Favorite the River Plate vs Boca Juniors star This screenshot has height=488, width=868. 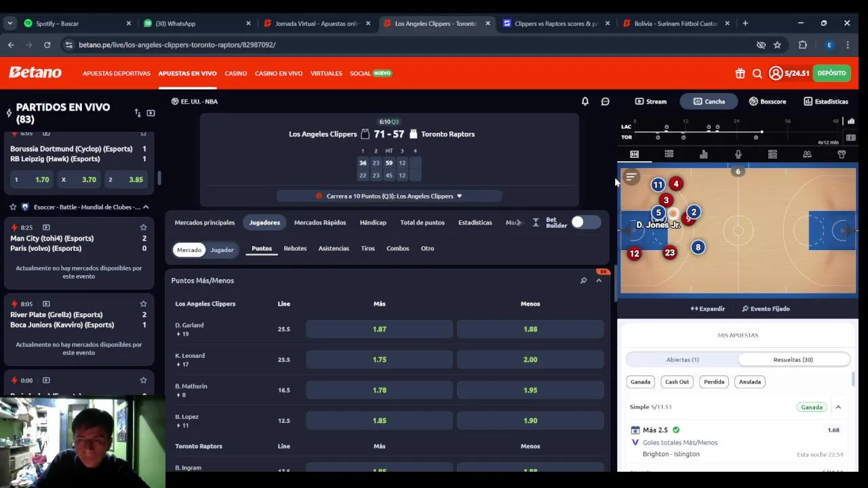coord(143,304)
